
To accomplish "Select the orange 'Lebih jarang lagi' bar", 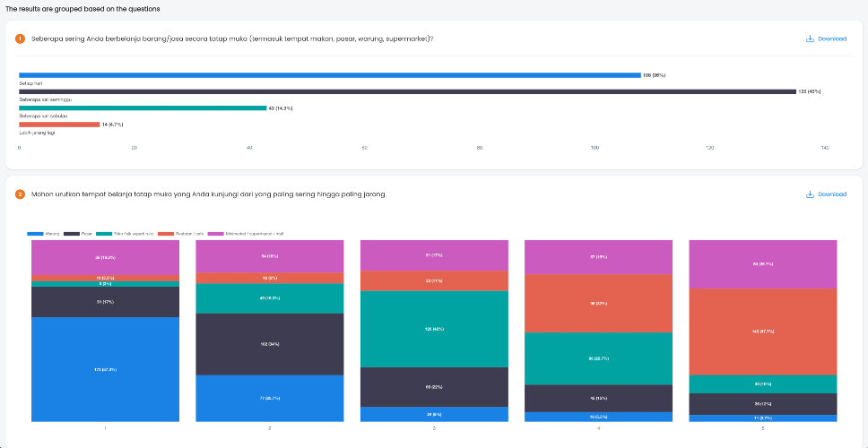I will pyautogui.click(x=59, y=125).
